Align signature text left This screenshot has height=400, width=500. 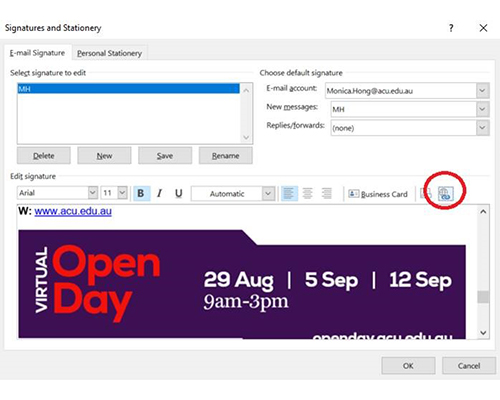pos(289,193)
